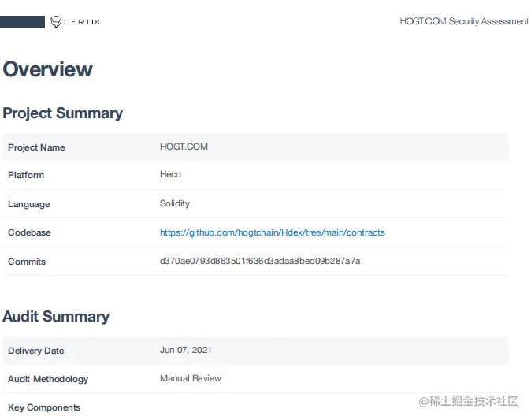Select the Solidity language value

pos(175,203)
